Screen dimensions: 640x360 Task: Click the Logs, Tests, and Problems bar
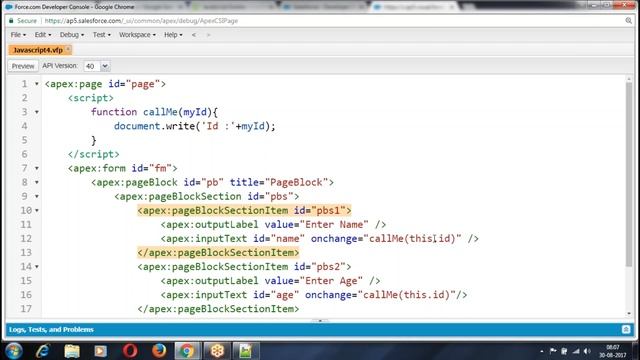point(320,329)
